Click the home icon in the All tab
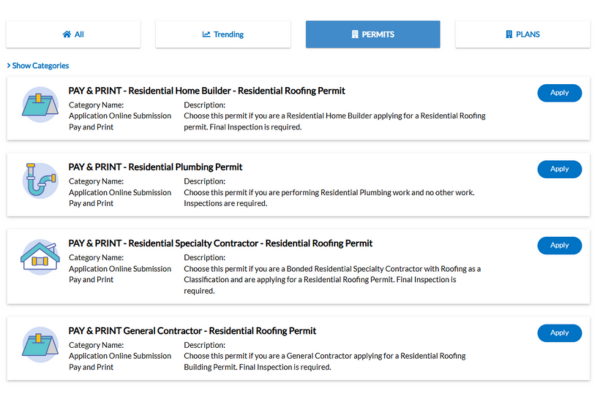The image size is (600, 400). [66, 34]
